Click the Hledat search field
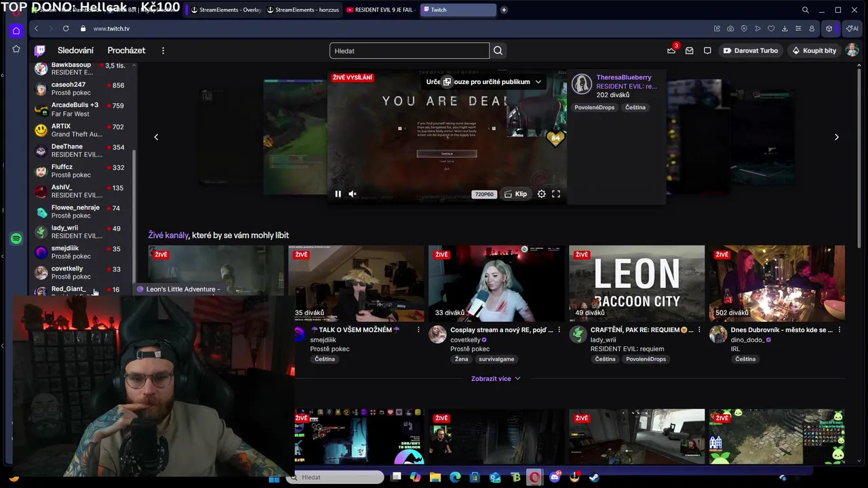Viewport: 868px width, 488px height. [x=409, y=50]
